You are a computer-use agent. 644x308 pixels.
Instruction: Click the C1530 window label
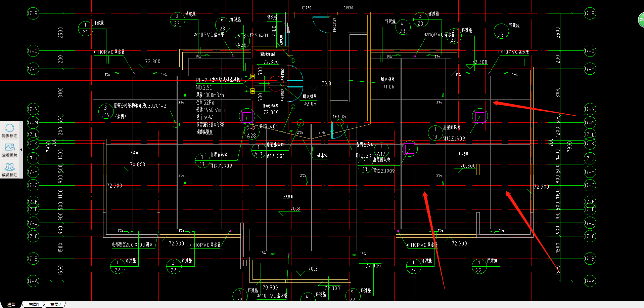(348, 8)
